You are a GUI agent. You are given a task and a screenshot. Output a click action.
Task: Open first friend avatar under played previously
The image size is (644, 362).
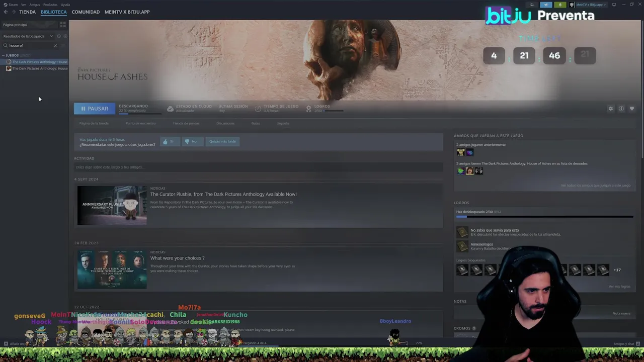tap(460, 152)
